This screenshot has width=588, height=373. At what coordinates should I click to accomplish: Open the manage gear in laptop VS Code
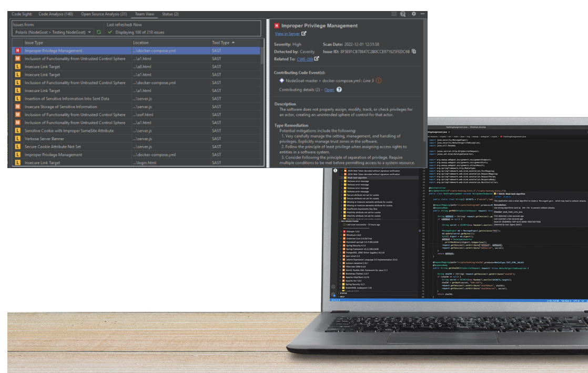tap(333, 295)
